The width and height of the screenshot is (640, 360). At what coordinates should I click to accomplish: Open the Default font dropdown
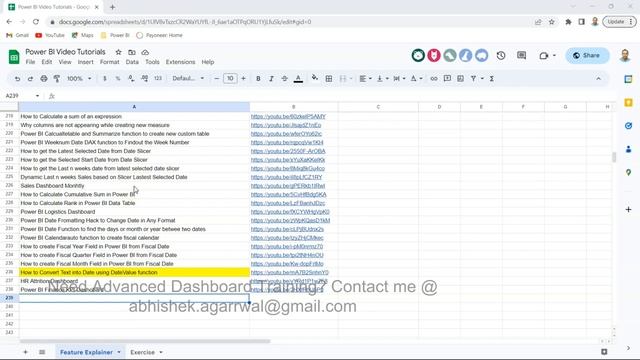(188, 78)
